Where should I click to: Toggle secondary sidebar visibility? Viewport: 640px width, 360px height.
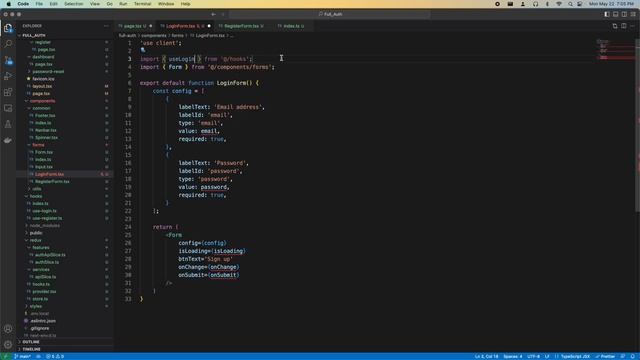pyautogui.click(x=624, y=14)
